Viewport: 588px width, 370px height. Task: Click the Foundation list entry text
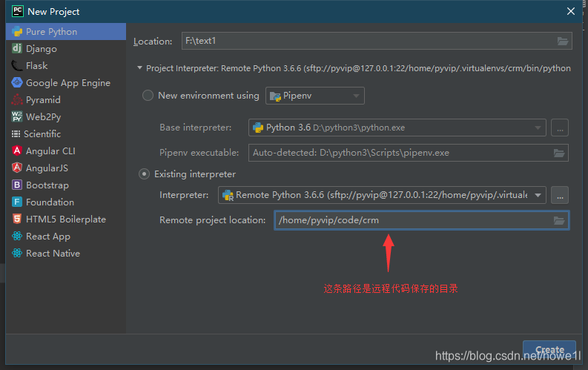50,202
